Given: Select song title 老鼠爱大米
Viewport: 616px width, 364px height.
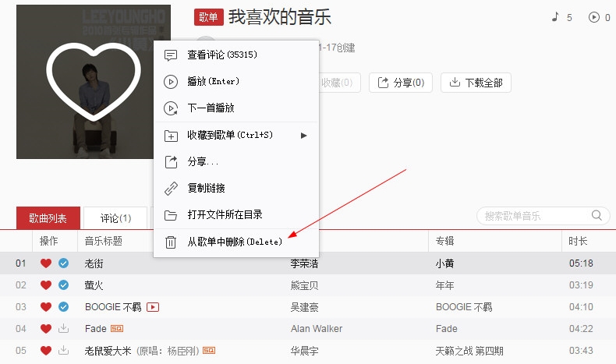Looking at the screenshot, I should pos(108,351).
